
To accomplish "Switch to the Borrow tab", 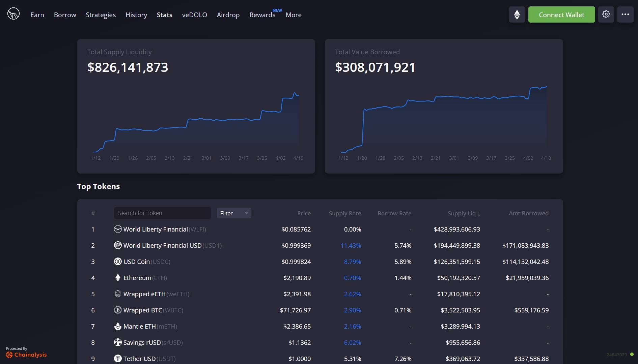I will (65, 15).
